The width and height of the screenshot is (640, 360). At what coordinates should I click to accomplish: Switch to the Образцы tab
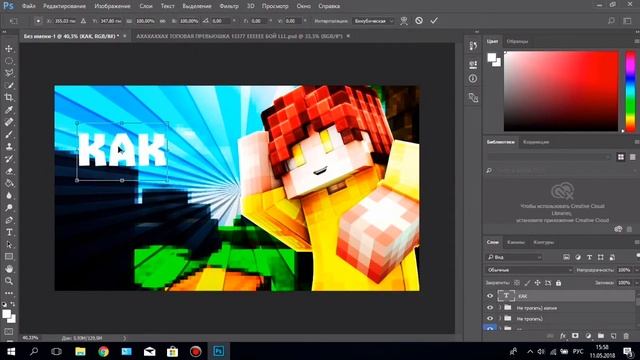517,41
